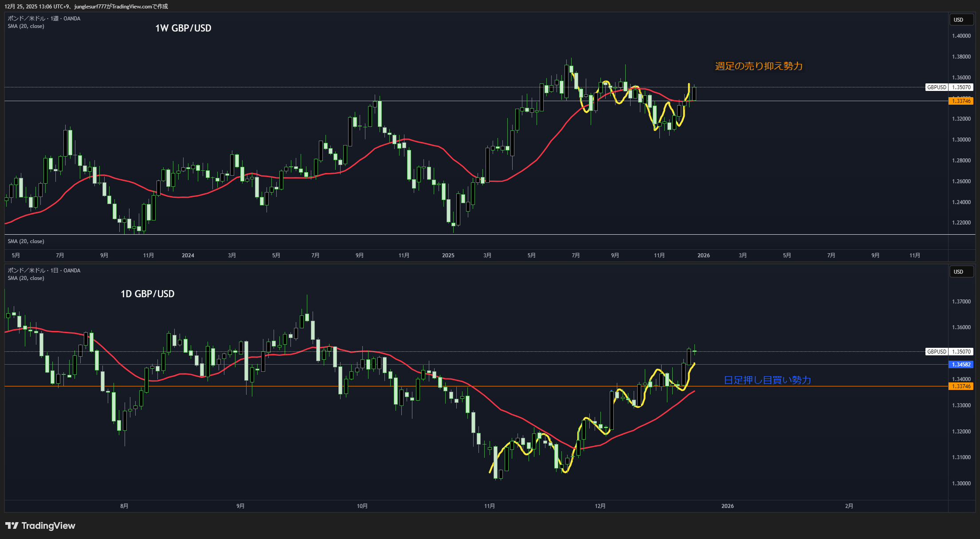Click orange 1.33746 price tag on daily axis
This screenshot has width=980, height=539.
(x=960, y=386)
